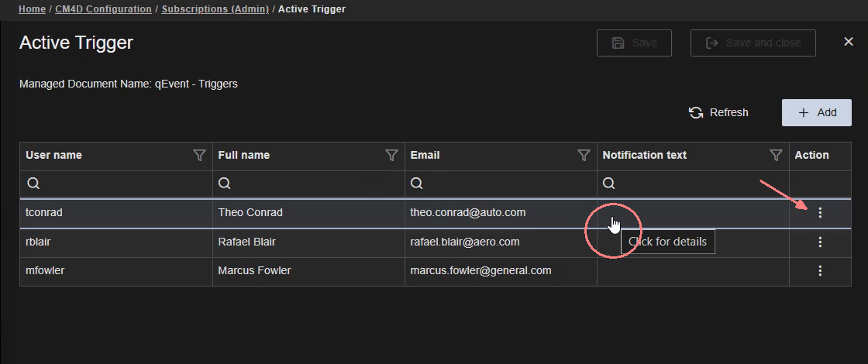The height and width of the screenshot is (364, 868).
Task: Open action menu for tconrad row
Action: pyautogui.click(x=820, y=213)
